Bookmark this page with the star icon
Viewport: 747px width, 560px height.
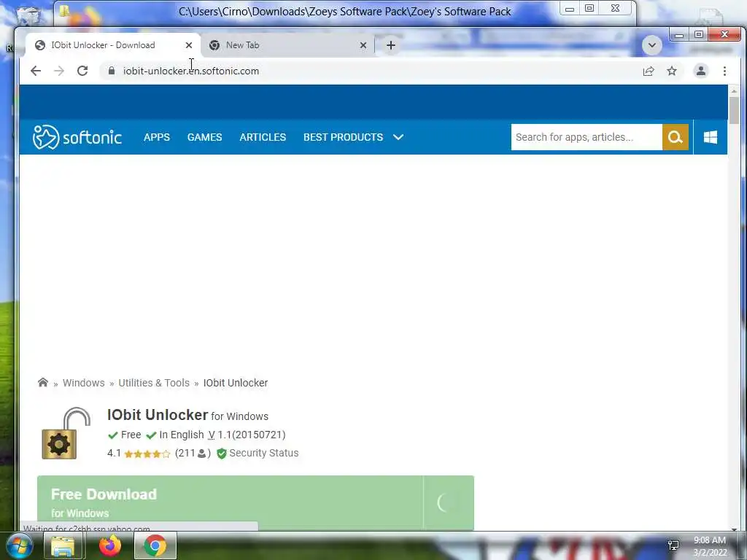[x=672, y=71]
